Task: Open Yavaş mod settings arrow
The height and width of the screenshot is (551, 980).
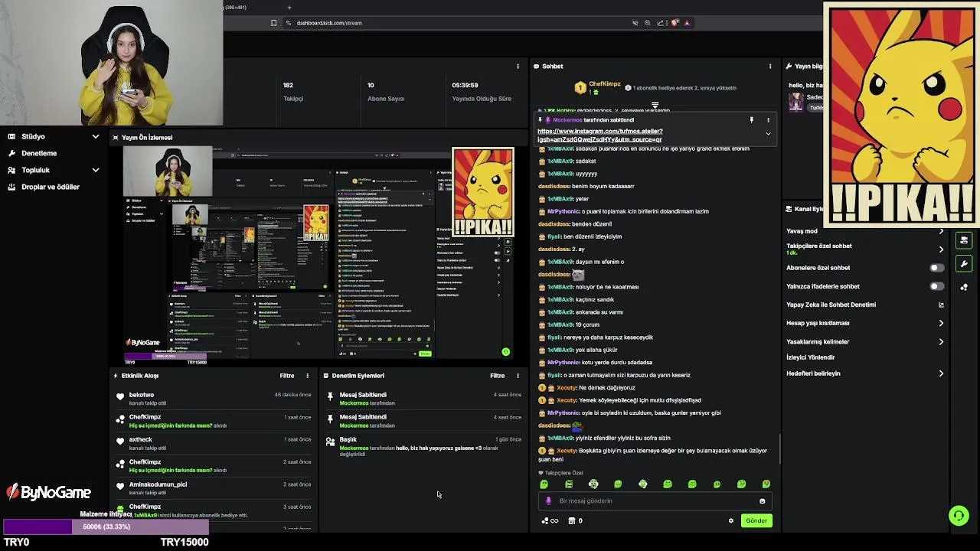Action: pos(941,231)
